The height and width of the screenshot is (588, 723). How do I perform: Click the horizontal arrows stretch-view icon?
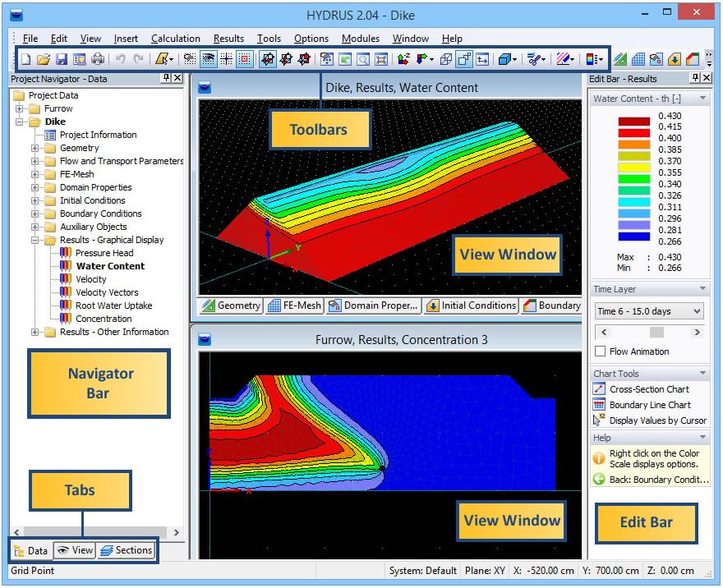pos(482,59)
